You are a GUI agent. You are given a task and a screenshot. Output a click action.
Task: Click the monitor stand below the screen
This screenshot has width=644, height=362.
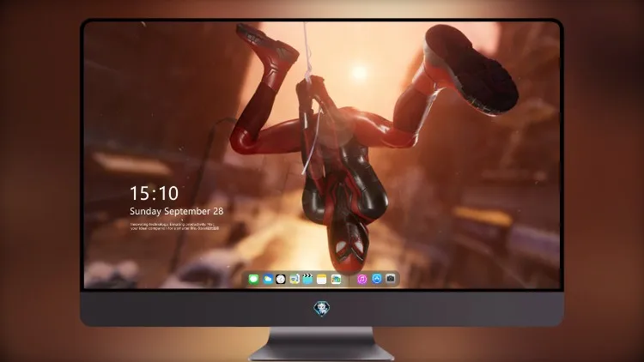tap(322, 343)
